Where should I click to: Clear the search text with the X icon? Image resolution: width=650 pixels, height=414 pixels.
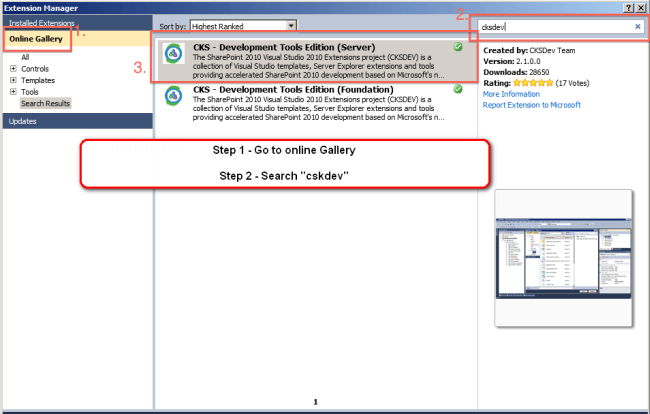[x=638, y=27]
